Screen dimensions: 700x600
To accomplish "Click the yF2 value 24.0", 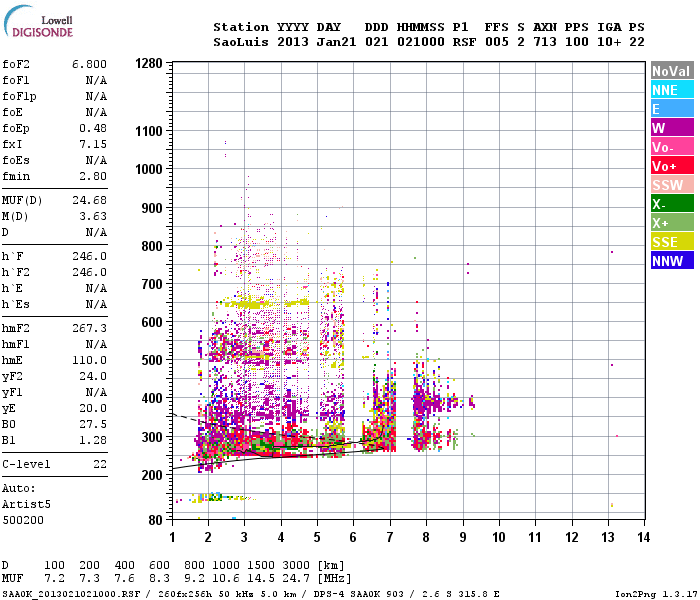I will pyautogui.click(x=93, y=376).
